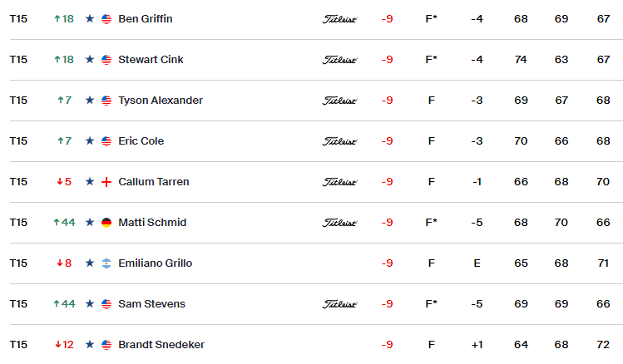
Task: Click Emiliano Grillo's total score of -9
Action: pyautogui.click(x=387, y=263)
